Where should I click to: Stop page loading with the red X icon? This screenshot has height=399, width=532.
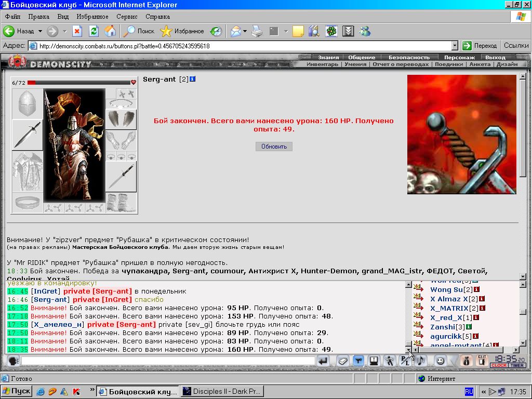click(77, 31)
